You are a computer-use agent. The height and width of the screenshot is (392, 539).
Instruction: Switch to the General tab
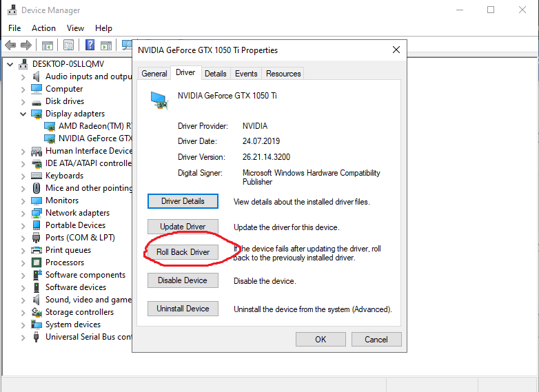point(154,74)
